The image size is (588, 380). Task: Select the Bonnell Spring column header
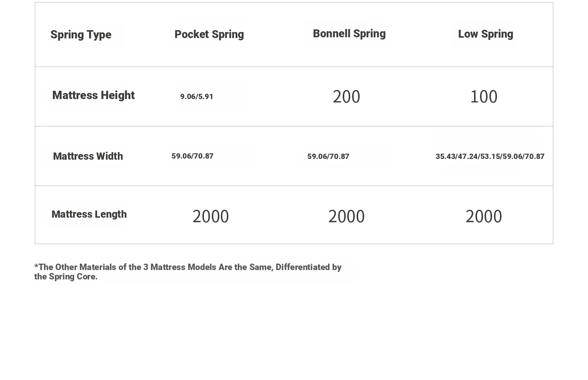tap(349, 34)
